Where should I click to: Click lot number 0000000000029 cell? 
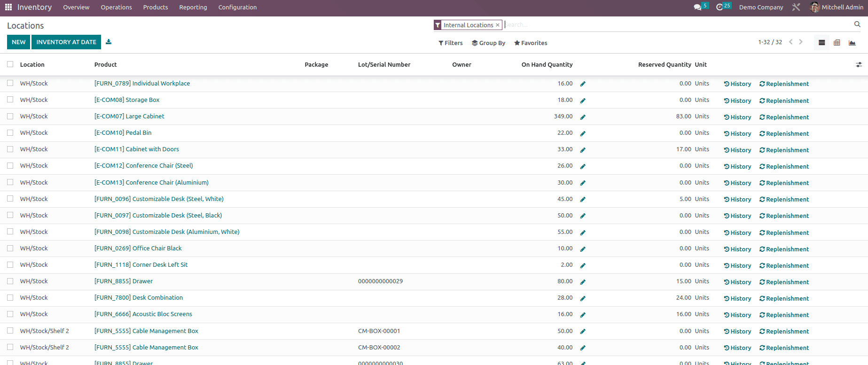pyautogui.click(x=380, y=281)
